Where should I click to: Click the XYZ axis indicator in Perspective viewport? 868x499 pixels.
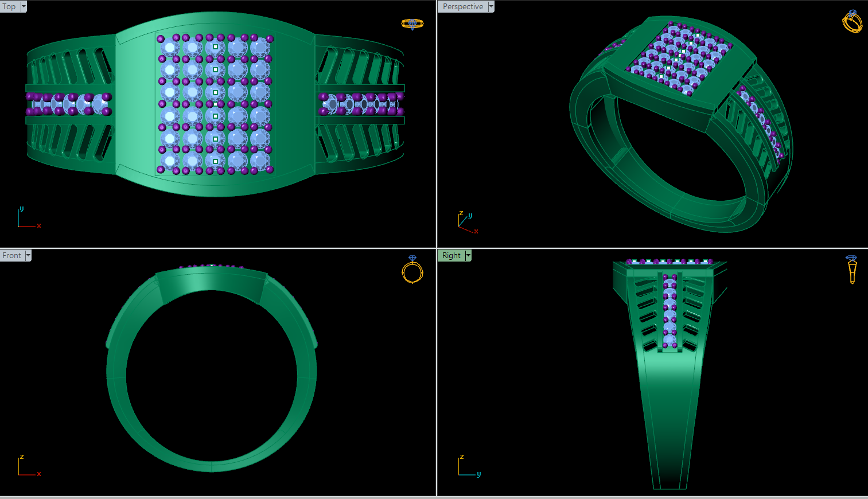pyautogui.click(x=468, y=223)
